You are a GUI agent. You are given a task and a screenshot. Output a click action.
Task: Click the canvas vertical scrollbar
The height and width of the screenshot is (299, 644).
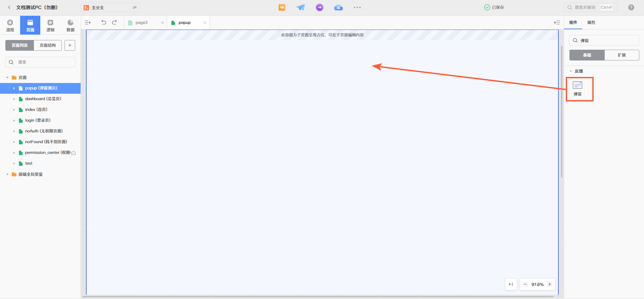click(x=562, y=112)
